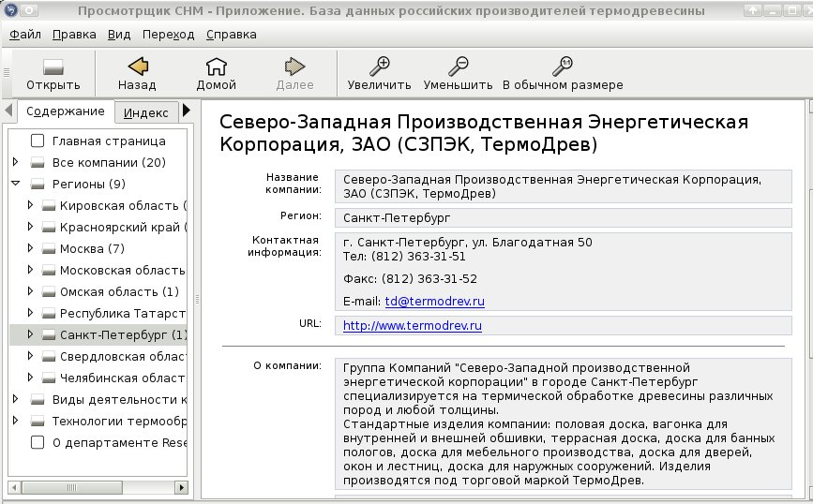Click the book icon beside Красноярский край
This screenshot has width=813, height=504.
coord(49,228)
